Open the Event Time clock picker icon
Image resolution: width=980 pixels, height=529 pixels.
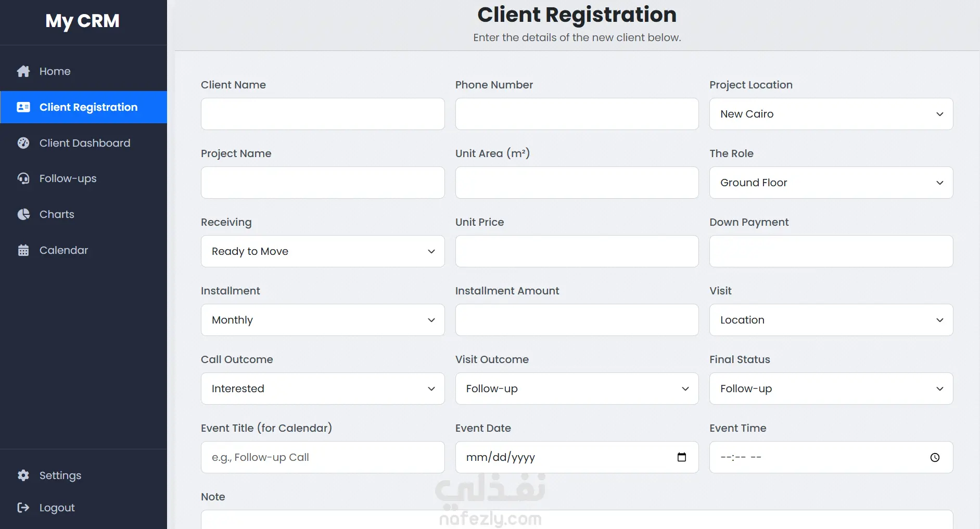coord(935,457)
